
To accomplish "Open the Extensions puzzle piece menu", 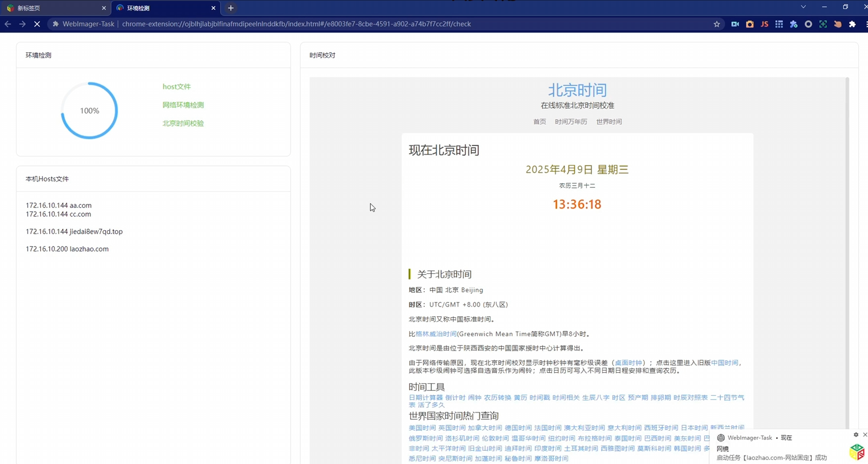I will pyautogui.click(x=852, y=24).
